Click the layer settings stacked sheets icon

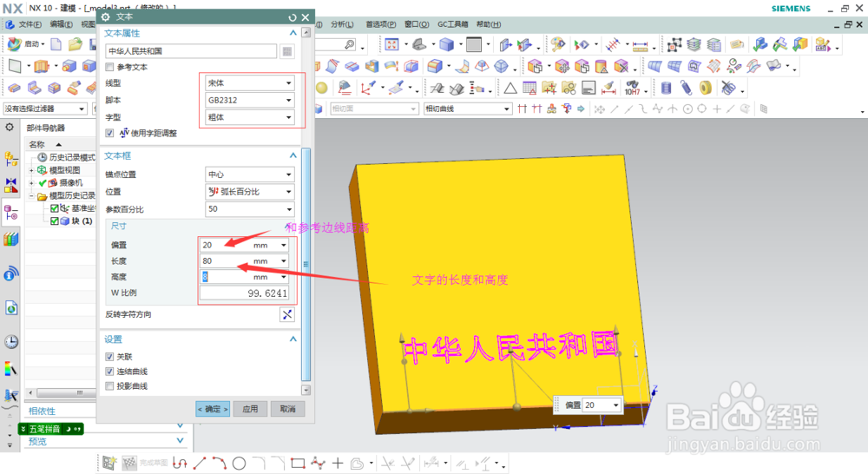click(694, 44)
